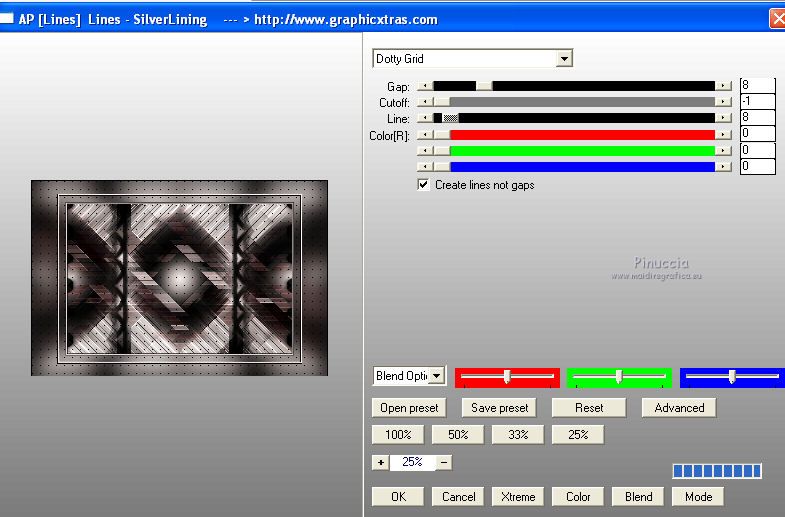Click the Gap slider right arrow
Image resolution: width=785 pixels, height=517 pixels.
tap(723, 86)
